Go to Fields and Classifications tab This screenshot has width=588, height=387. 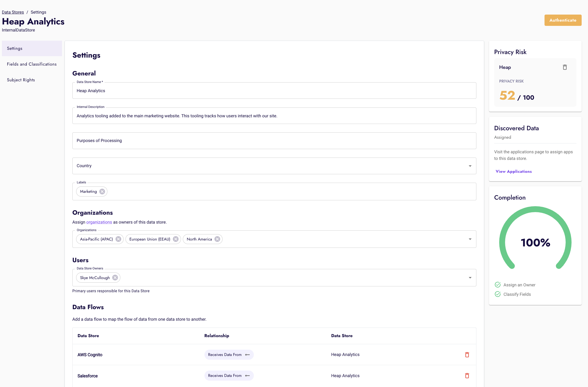tap(32, 64)
